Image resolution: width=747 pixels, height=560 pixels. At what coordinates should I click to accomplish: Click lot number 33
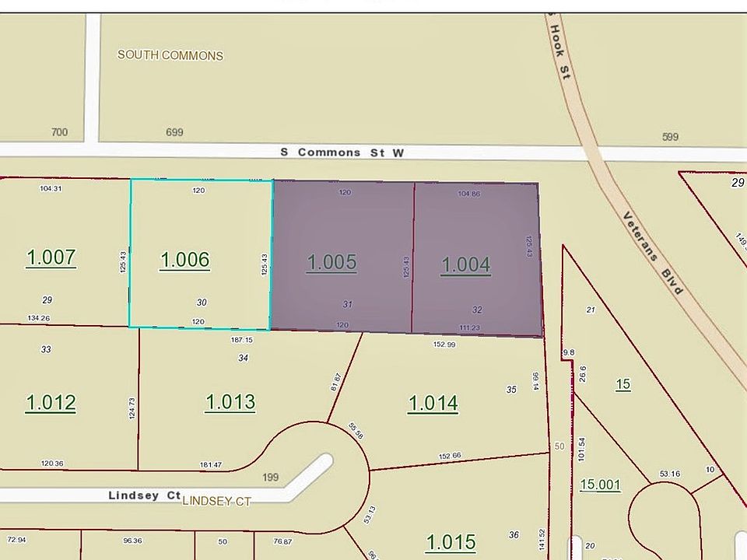tap(46, 349)
